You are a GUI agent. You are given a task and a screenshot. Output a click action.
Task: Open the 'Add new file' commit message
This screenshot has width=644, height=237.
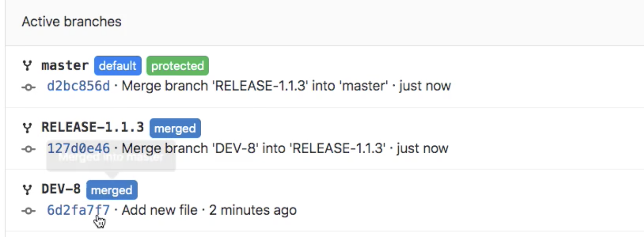point(160,210)
